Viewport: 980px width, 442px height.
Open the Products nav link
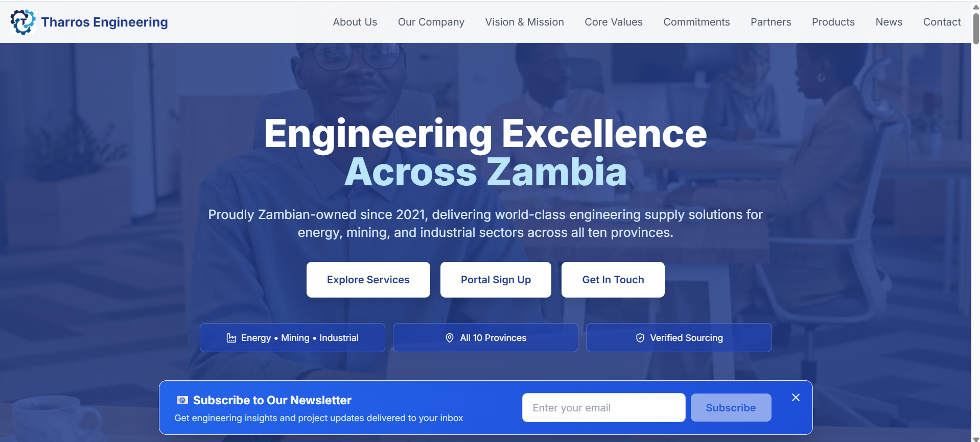833,22
